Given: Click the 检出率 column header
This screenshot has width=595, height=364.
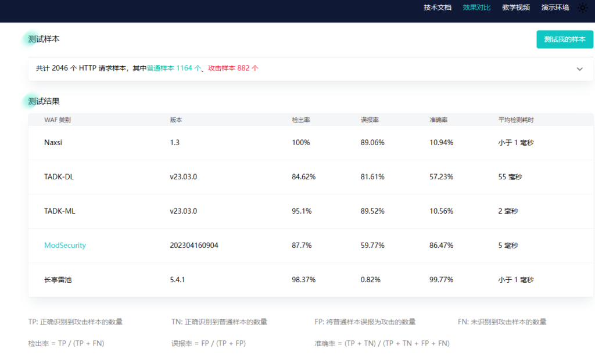Looking at the screenshot, I should 300,120.
